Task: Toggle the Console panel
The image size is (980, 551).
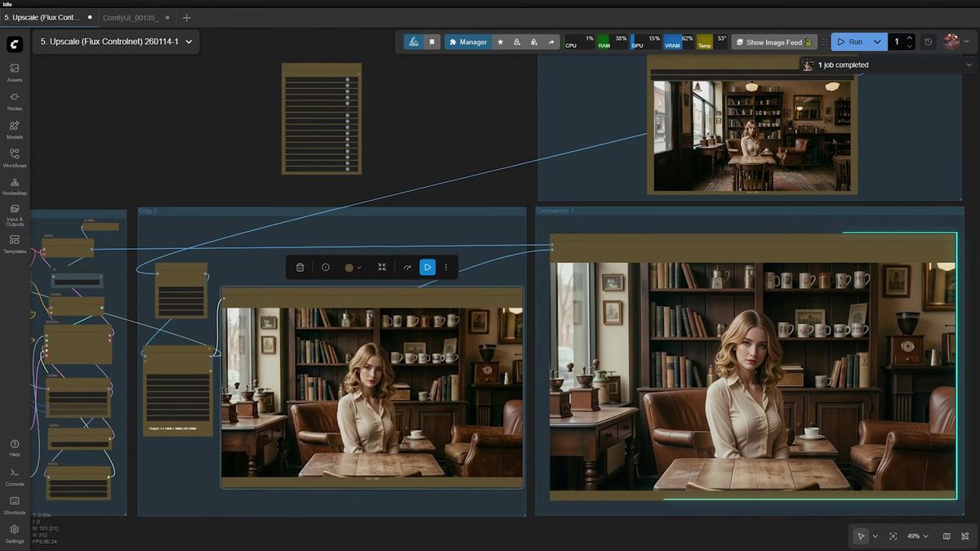Action: click(x=15, y=476)
